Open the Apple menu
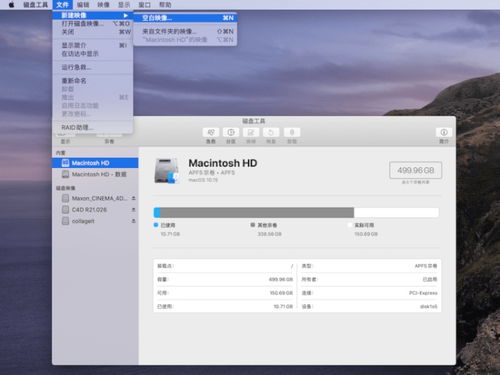The image size is (500, 375). coord(11,5)
